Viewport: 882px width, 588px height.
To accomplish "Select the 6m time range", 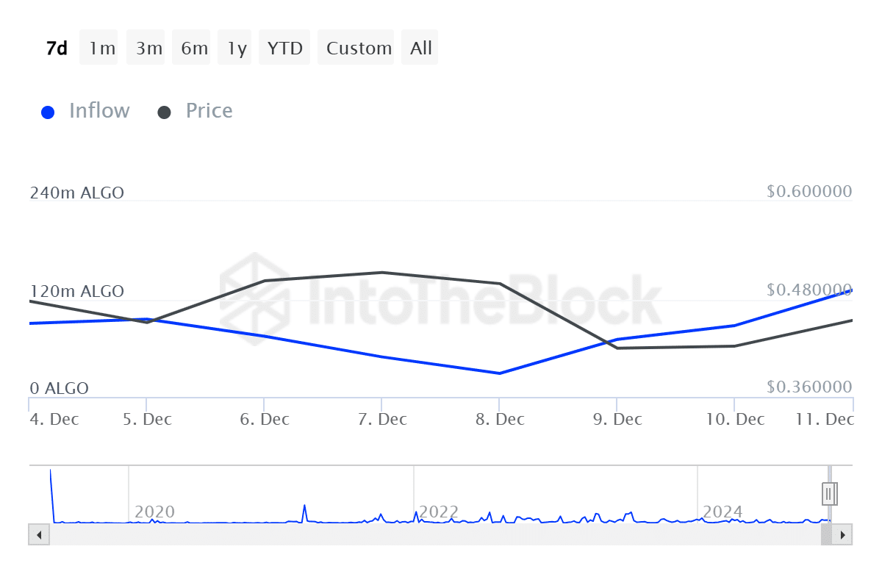I will (194, 49).
